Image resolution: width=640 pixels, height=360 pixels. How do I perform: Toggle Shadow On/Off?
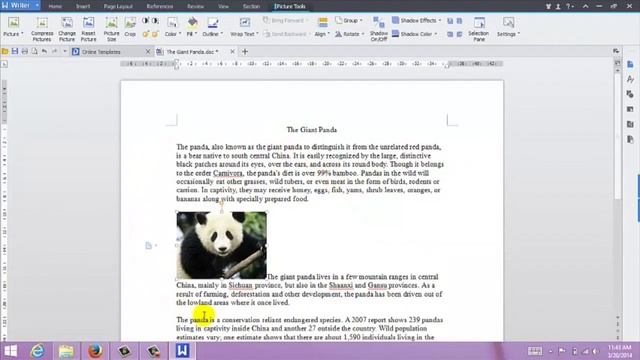[379, 29]
